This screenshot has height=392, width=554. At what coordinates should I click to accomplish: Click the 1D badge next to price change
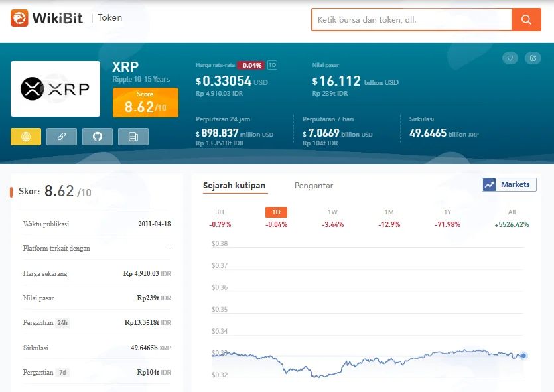pyautogui.click(x=273, y=65)
